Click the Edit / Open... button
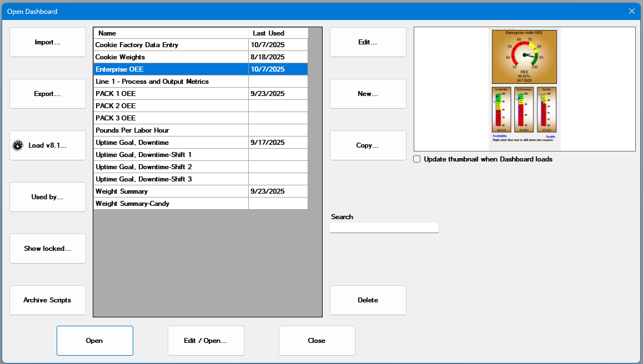Screen dimensions: 643x364 pyautogui.click(x=205, y=341)
